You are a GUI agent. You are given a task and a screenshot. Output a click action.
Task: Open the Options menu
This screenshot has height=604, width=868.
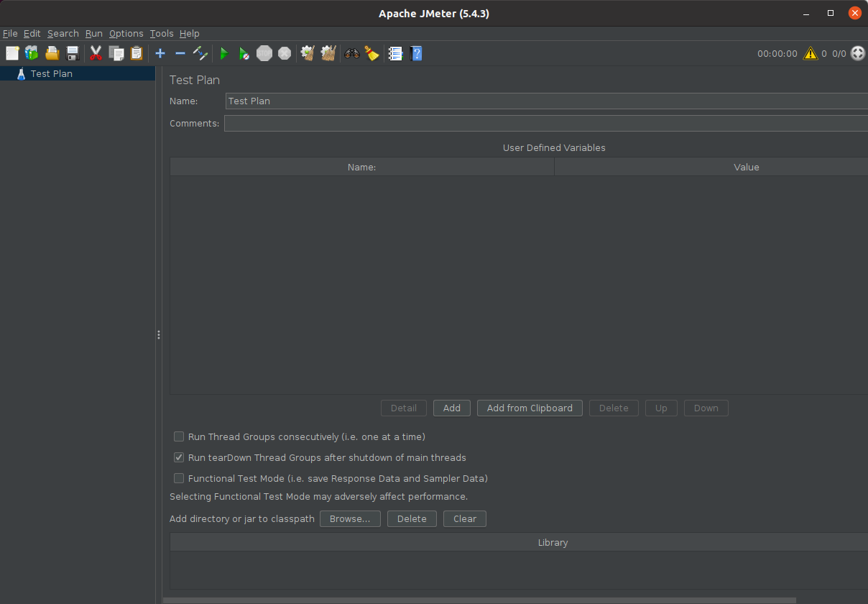(x=126, y=33)
